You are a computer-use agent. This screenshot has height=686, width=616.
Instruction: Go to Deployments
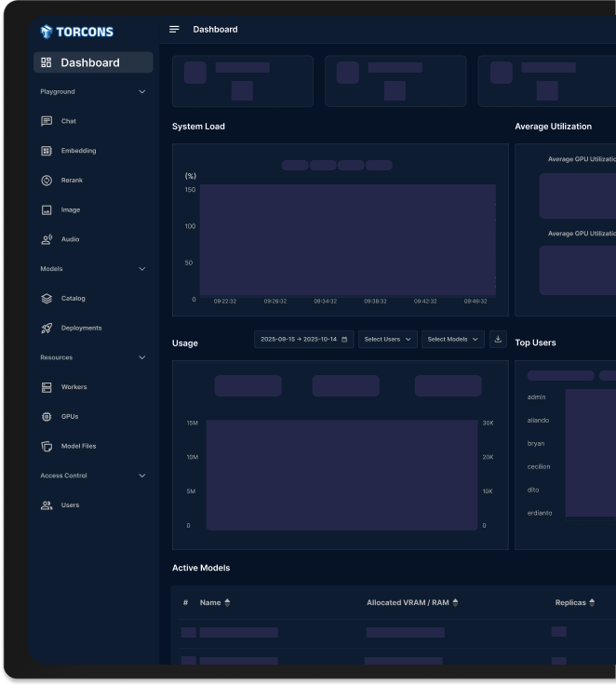click(81, 329)
